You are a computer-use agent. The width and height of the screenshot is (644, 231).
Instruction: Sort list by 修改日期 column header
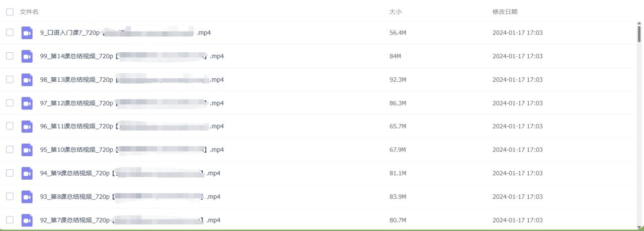[505, 12]
